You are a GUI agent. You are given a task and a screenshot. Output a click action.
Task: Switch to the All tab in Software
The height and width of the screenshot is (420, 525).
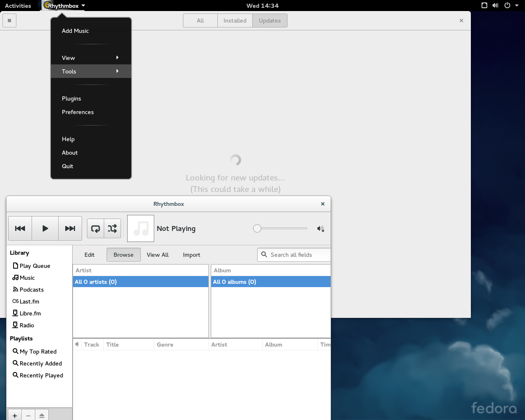point(200,21)
